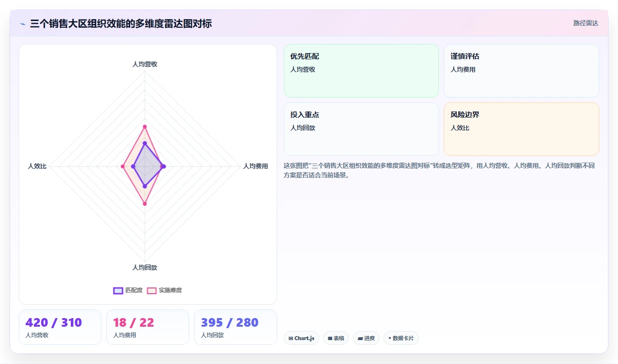Click the pink data point on 人效比 axis

point(123,166)
